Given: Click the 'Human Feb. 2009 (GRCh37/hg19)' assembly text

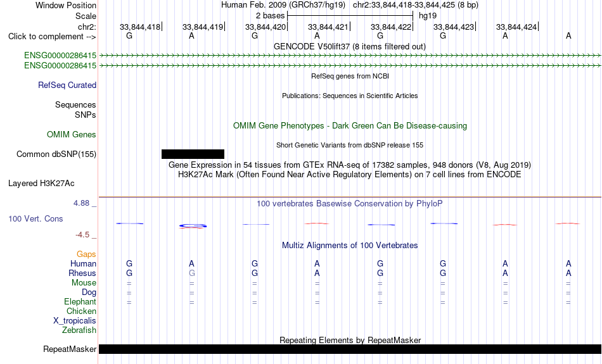Looking at the screenshot, I should point(283,5).
